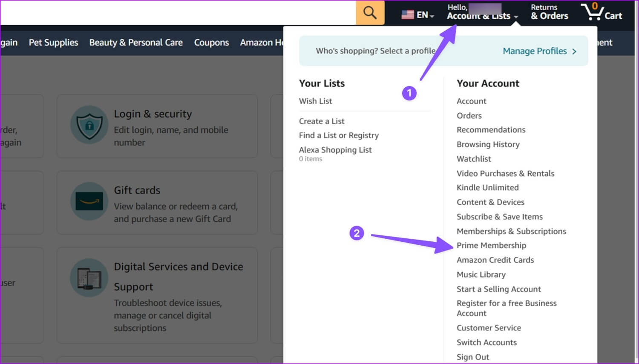Click the Who's shopping profile prompt text
The image size is (639, 364).
(x=375, y=51)
